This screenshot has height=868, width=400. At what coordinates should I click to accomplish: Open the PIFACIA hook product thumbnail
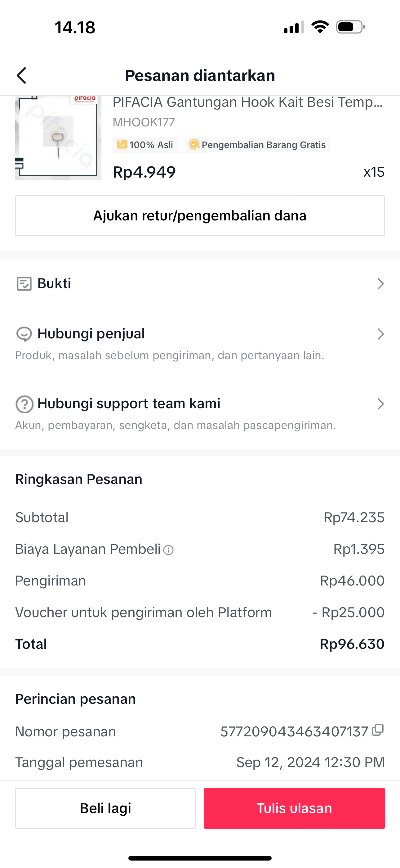point(58,138)
